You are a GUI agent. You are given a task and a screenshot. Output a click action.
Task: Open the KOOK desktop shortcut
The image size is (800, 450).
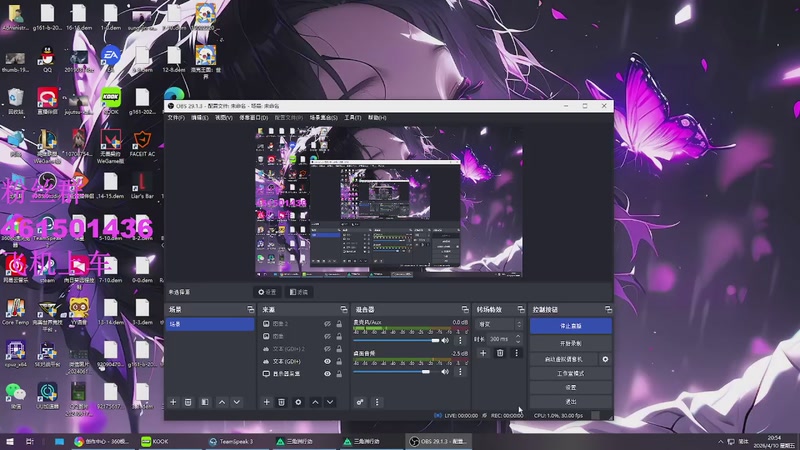pos(110,101)
